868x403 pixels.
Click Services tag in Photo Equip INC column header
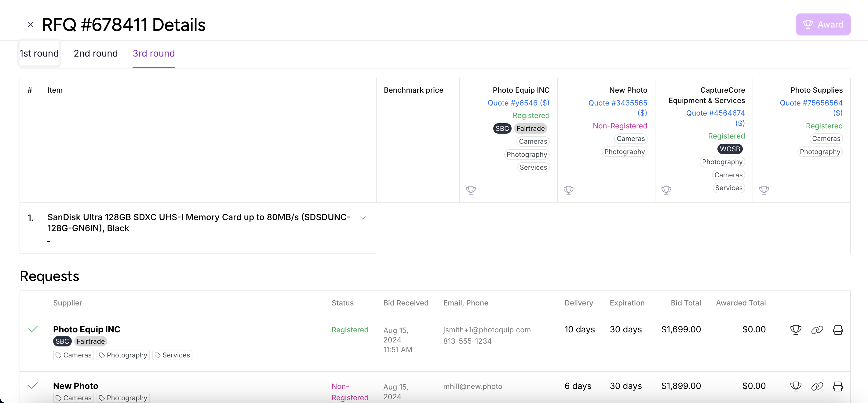tap(533, 168)
